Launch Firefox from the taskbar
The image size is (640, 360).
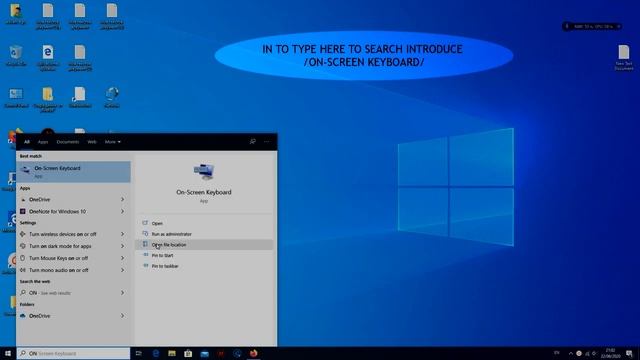click(x=253, y=353)
